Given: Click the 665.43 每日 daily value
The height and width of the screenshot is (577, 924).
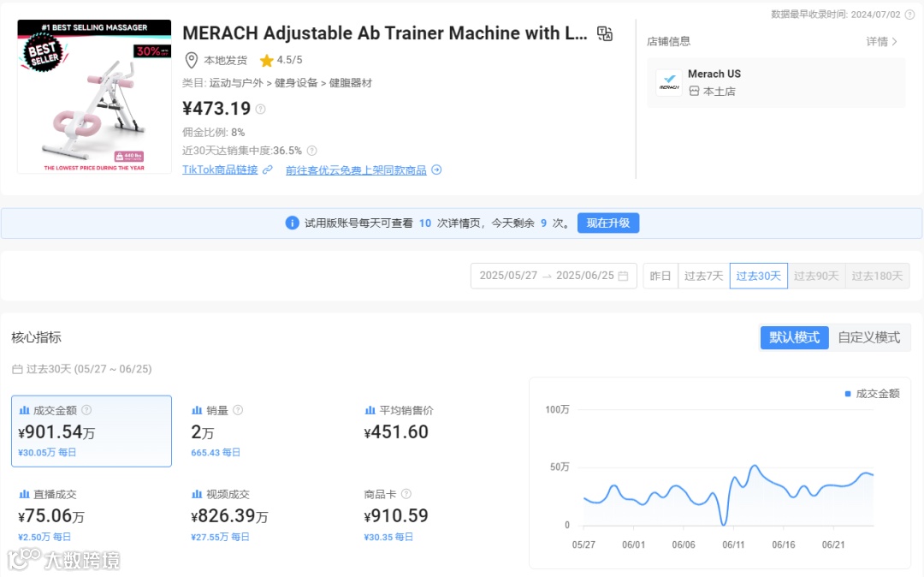Looking at the screenshot, I should click(216, 453).
